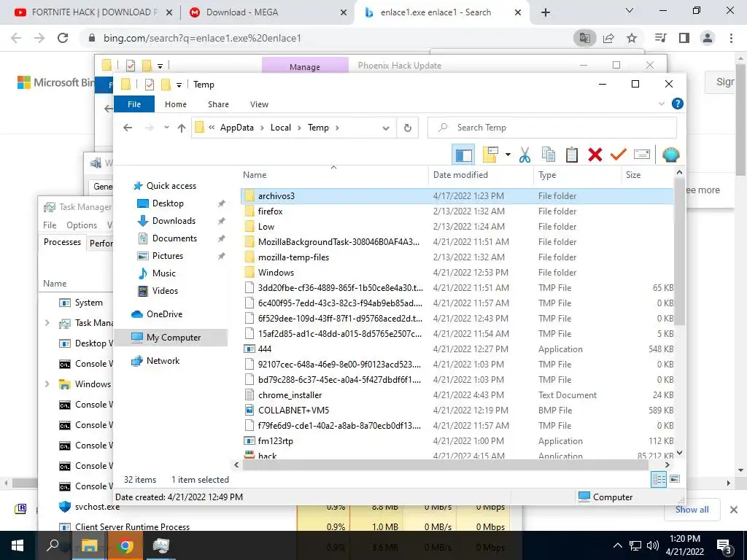Open the Home ribbon tab
Viewport: 747px width, 560px height.
[176, 104]
